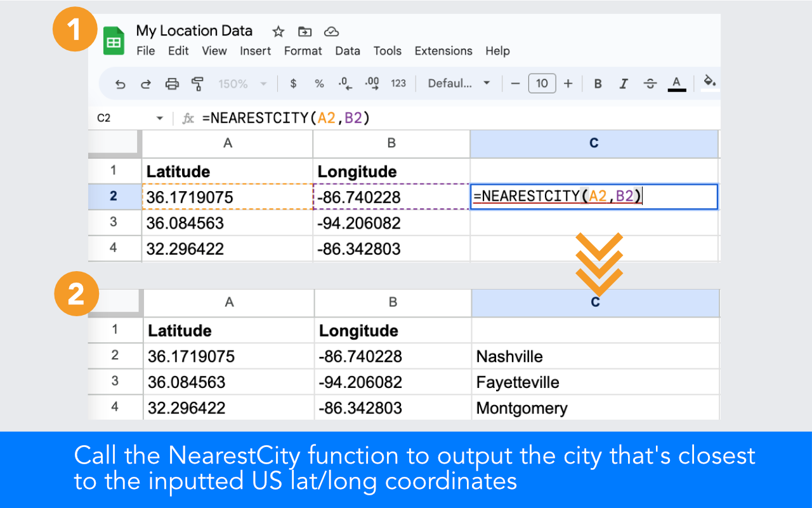The height and width of the screenshot is (508, 812).
Task: Click top sheet Longitude header cell
Action: 391,171
